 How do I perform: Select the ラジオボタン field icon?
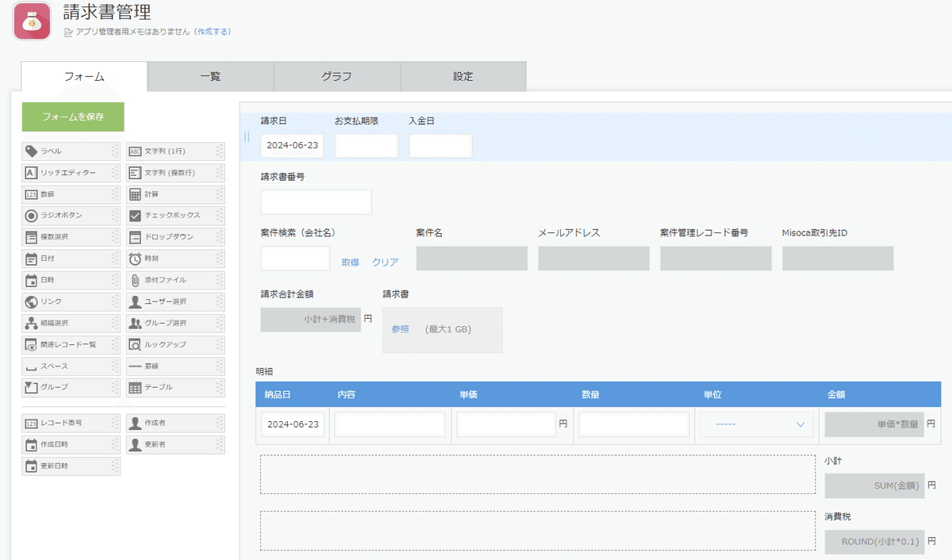(x=31, y=215)
